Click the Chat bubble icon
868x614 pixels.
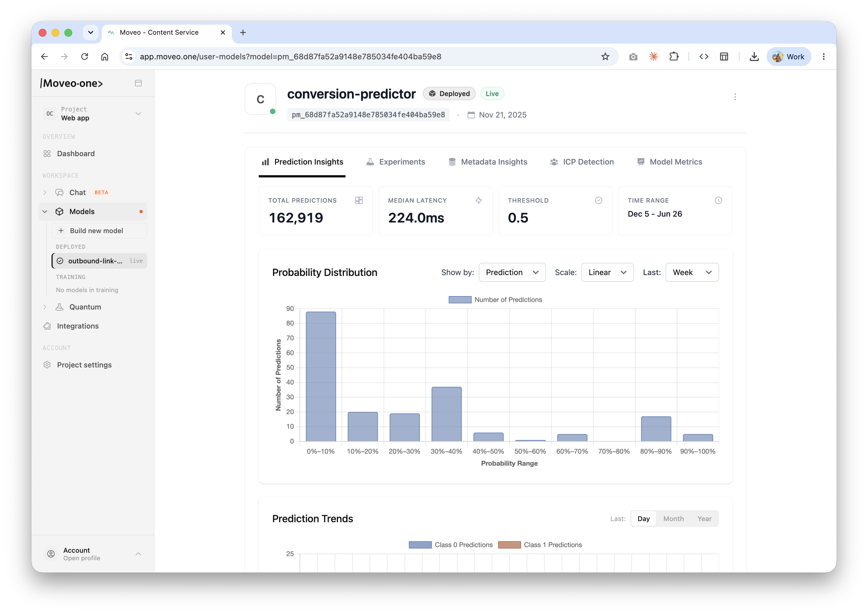59,193
